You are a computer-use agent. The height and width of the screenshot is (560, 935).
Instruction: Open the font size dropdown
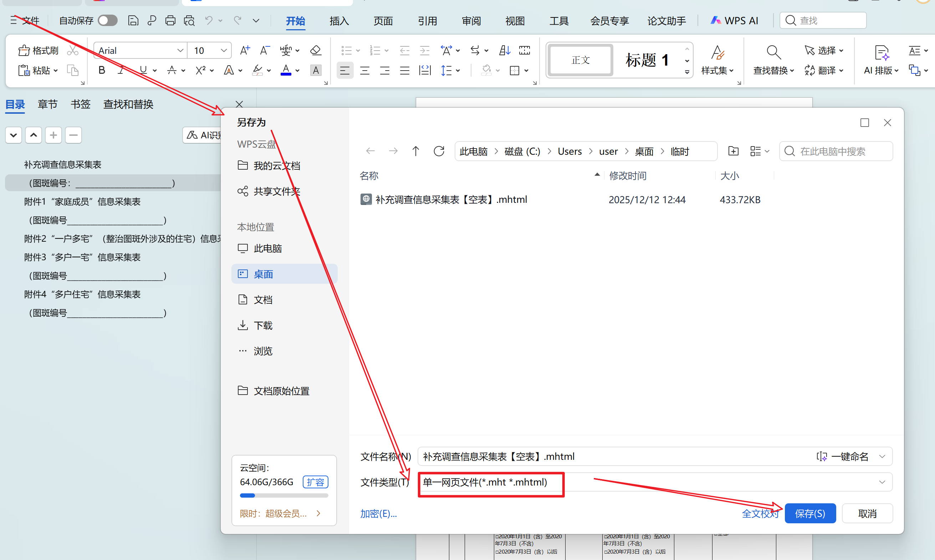tap(224, 51)
